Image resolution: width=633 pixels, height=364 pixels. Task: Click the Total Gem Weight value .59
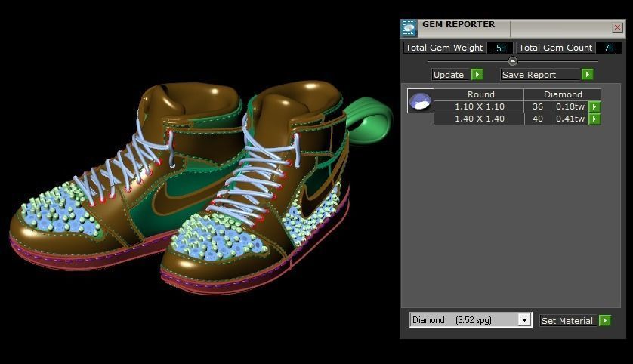[500, 48]
